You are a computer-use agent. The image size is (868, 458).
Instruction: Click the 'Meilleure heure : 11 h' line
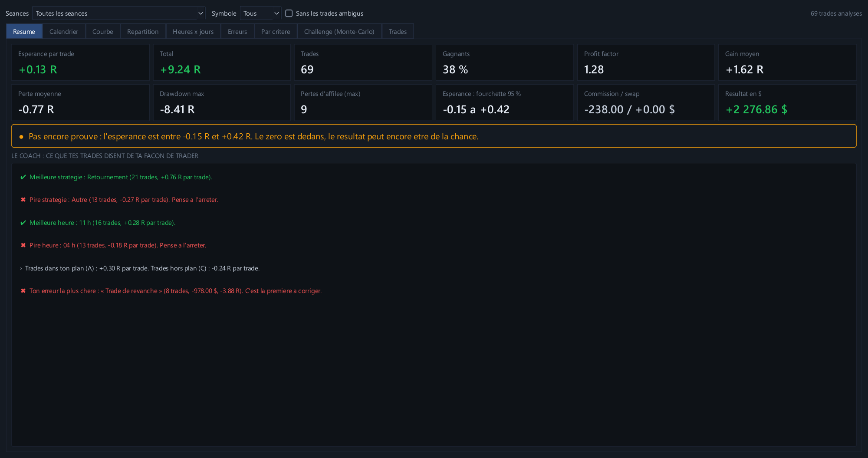coord(102,223)
